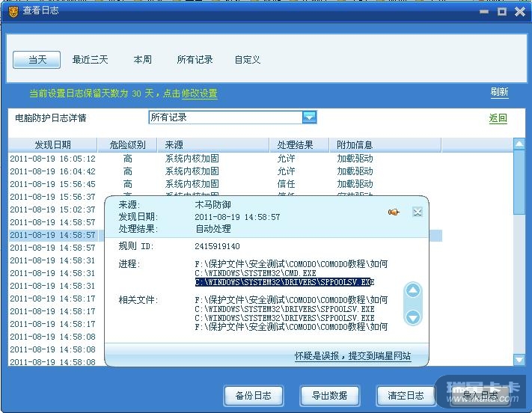This screenshot has width=532, height=413.
Task: Maximize the 查看日志 window
Action: point(502,12)
